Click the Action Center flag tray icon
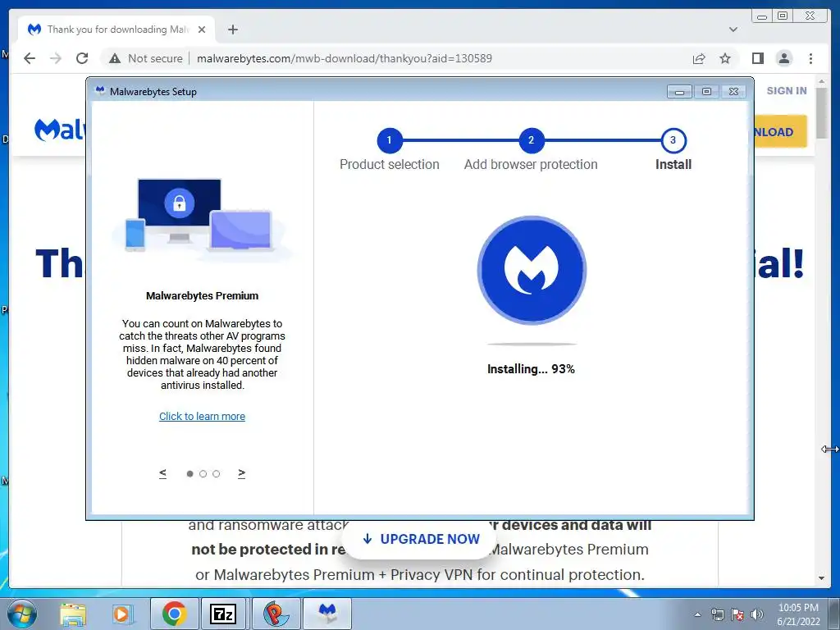The width and height of the screenshot is (840, 630). [x=737, y=614]
